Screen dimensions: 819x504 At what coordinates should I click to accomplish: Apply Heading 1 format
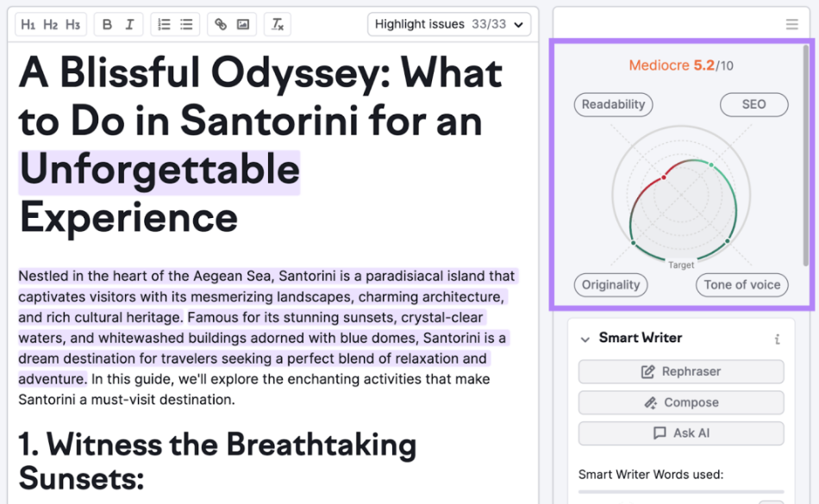28,24
